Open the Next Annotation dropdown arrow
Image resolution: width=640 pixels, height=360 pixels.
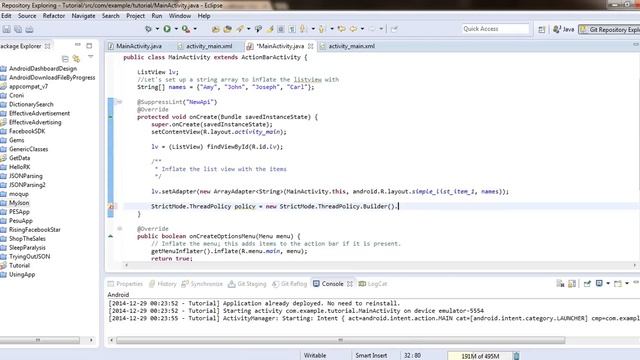coord(313,29)
